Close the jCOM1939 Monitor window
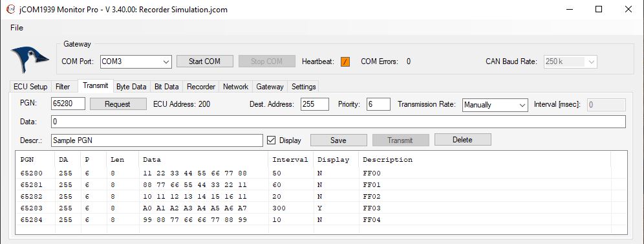Image resolution: width=644 pixels, height=244 pixels. pos(628,9)
